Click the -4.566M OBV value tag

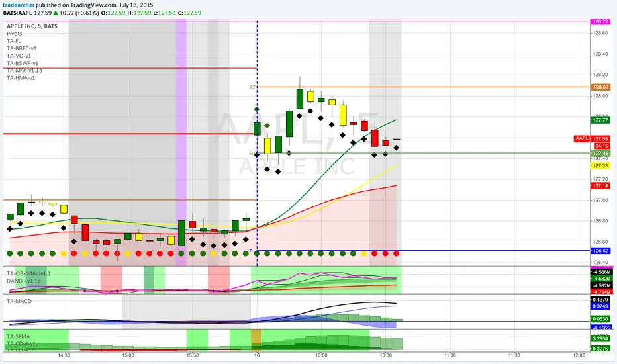click(600, 272)
